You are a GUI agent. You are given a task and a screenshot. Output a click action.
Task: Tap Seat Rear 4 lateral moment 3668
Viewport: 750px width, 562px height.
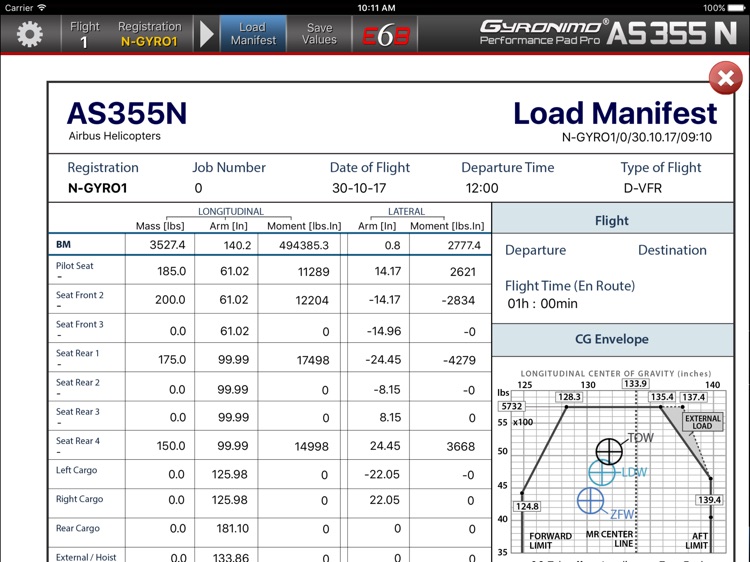(461, 446)
